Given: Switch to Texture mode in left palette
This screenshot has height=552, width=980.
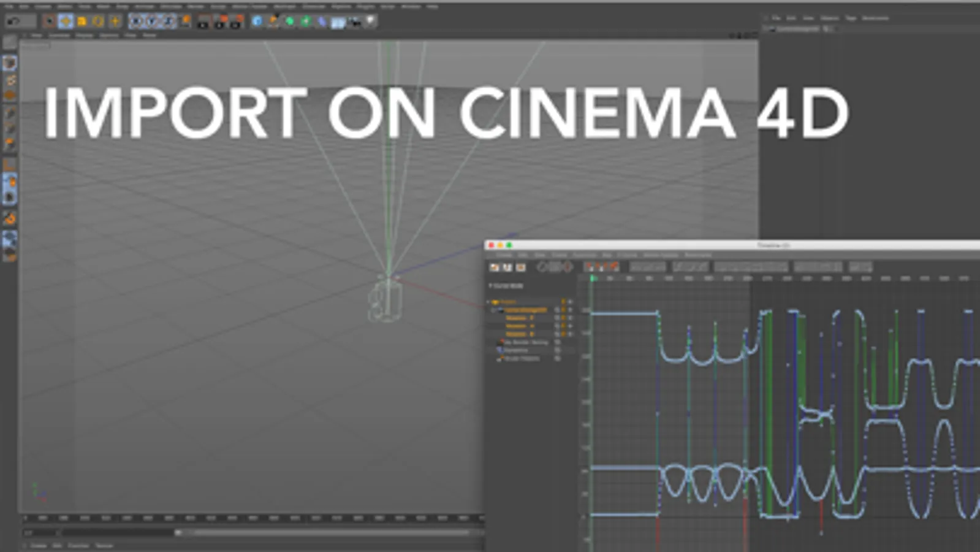Looking at the screenshot, I should pos(9,80).
